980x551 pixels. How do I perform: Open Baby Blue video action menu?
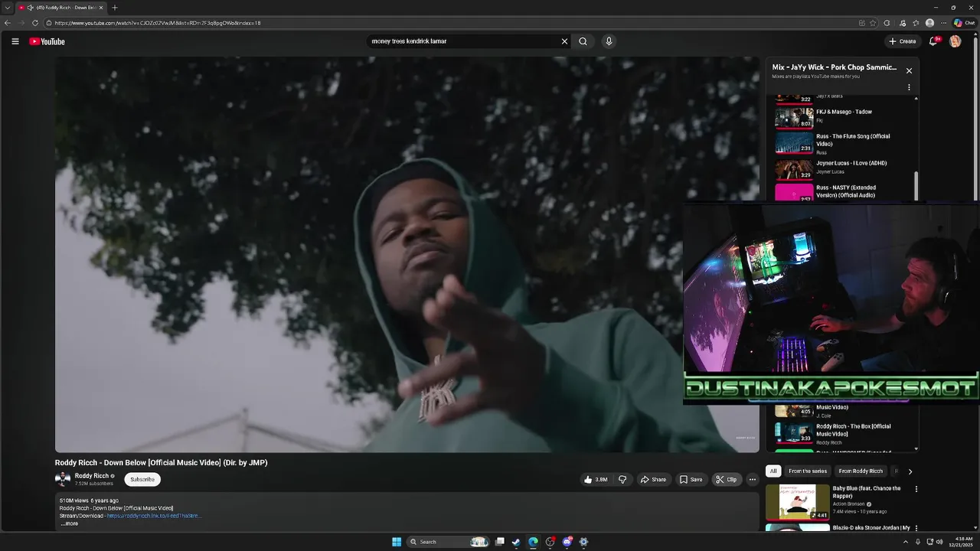916,489
